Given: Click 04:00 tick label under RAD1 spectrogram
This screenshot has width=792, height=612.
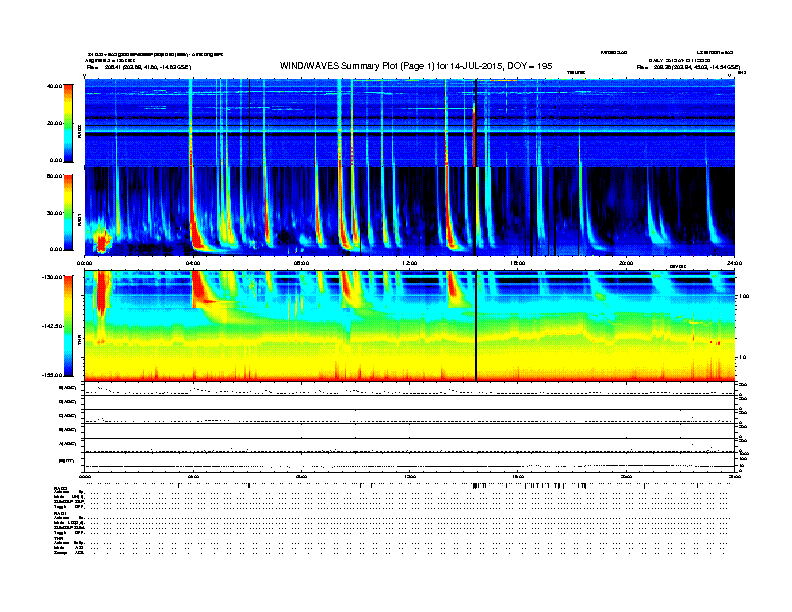Looking at the screenshot, I should tap(193, 263).
